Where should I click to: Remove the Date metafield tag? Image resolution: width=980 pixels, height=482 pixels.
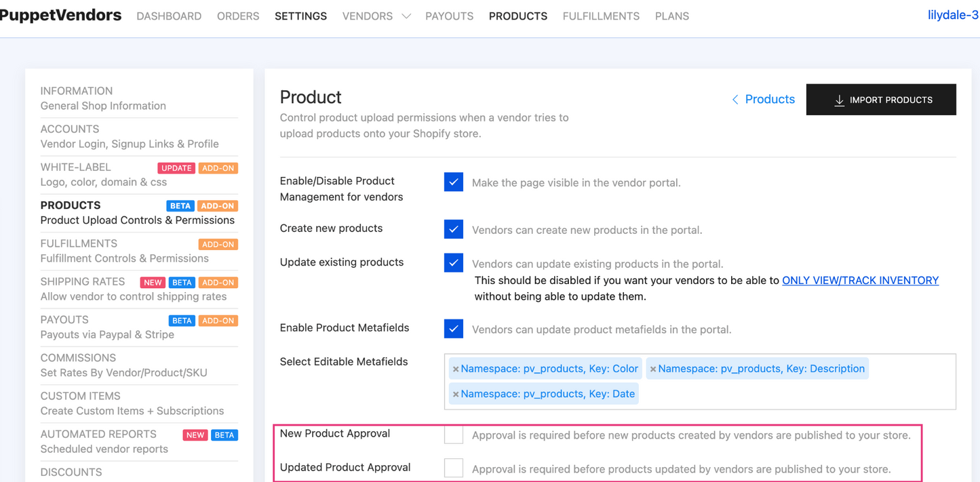[456, 395]
